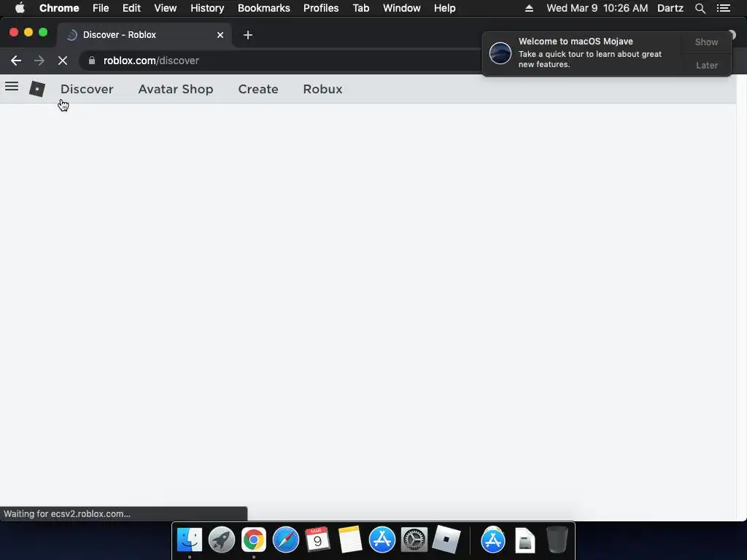Click the Roblox logo home icon
This screenshot has width=747, height=560.
point(37,88)
